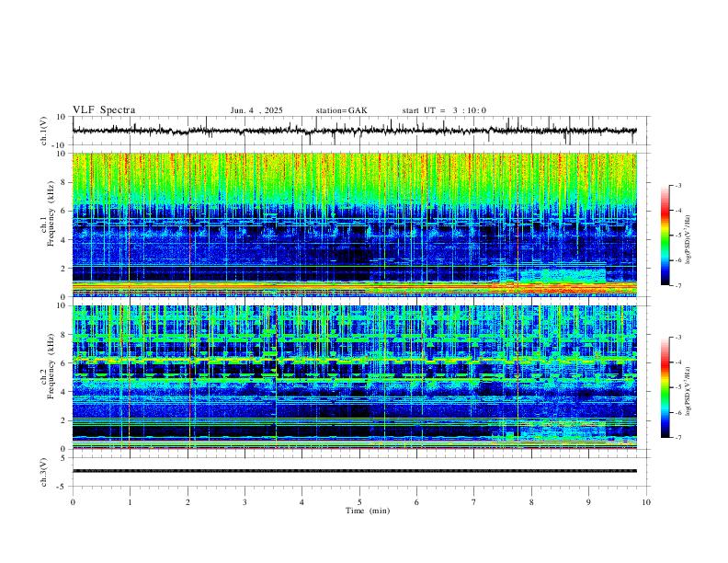728x563 pixels.
Task: Click the "ch.3(V)" axis label
Action: pyautogui.click(x=44, y=472)
